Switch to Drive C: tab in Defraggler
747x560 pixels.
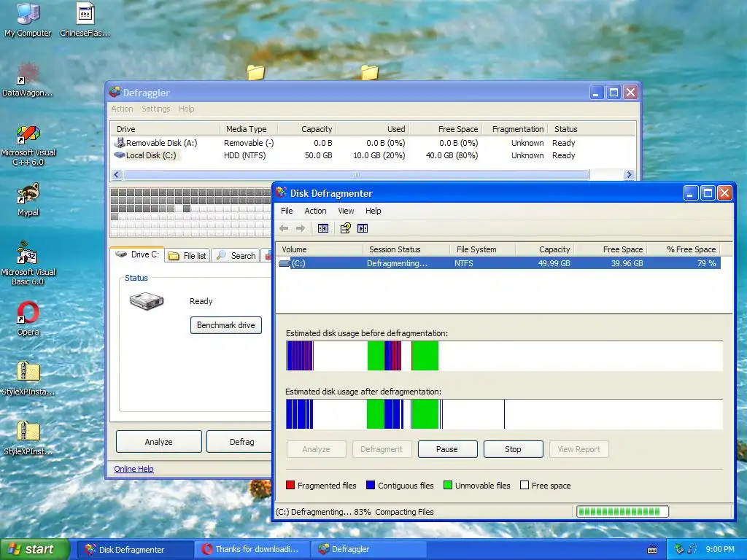click(x=137, y=254)
